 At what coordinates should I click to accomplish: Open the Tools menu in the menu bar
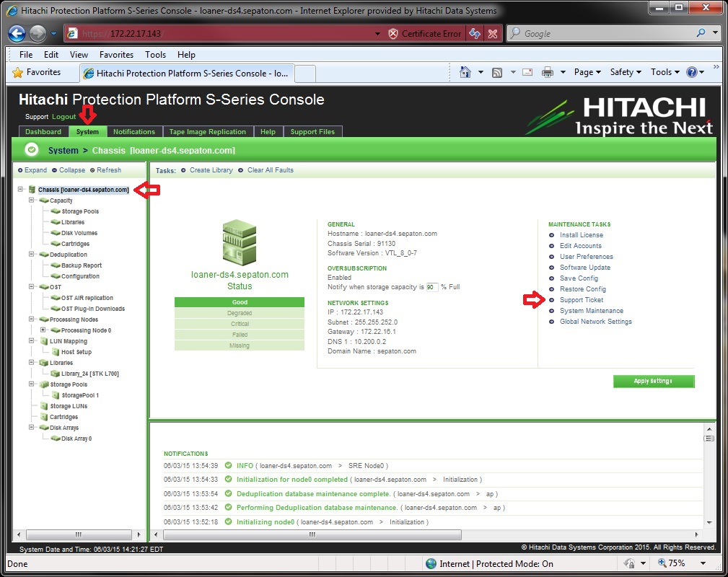click(x=155, y=54)
